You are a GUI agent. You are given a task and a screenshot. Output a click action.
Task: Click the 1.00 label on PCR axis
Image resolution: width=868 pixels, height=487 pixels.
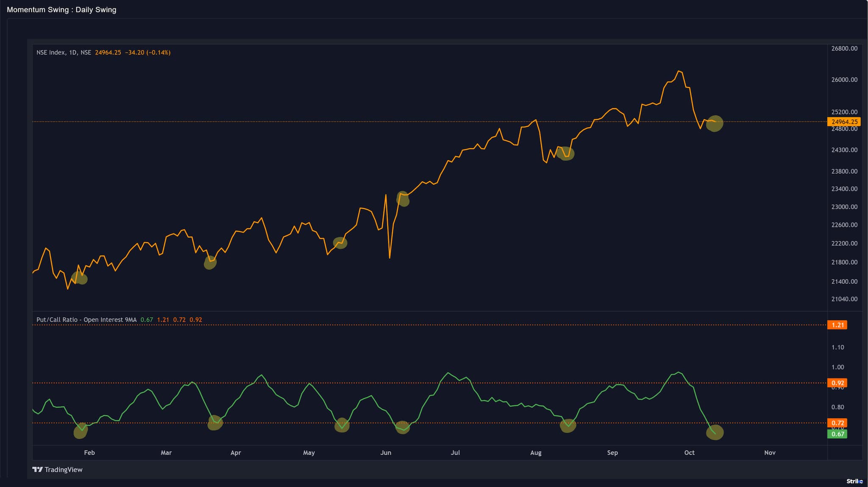click(x=837, y=367)
